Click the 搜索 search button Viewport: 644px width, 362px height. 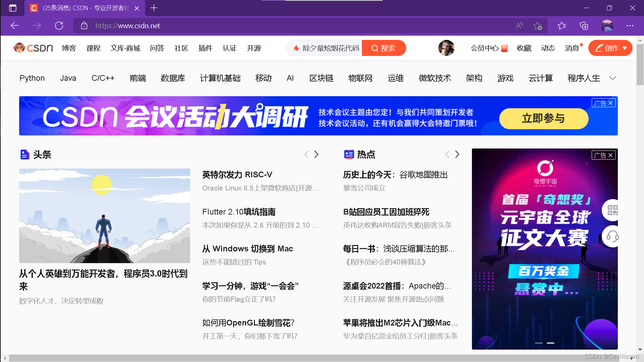[384, 48]
